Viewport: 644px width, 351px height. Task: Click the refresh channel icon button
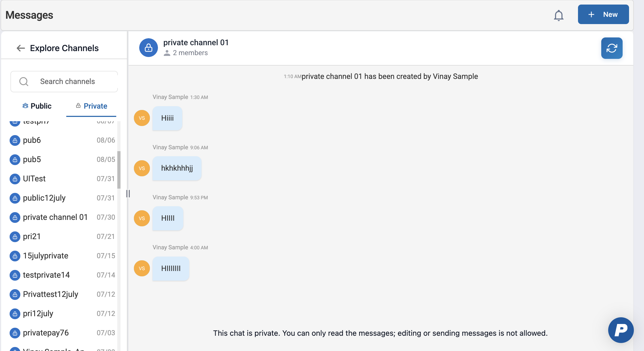(612, 48)
